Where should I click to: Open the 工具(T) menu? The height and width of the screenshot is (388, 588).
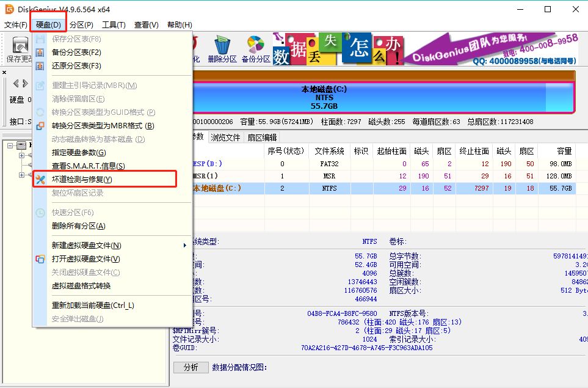pyautogui.click(x=114, y=25)
